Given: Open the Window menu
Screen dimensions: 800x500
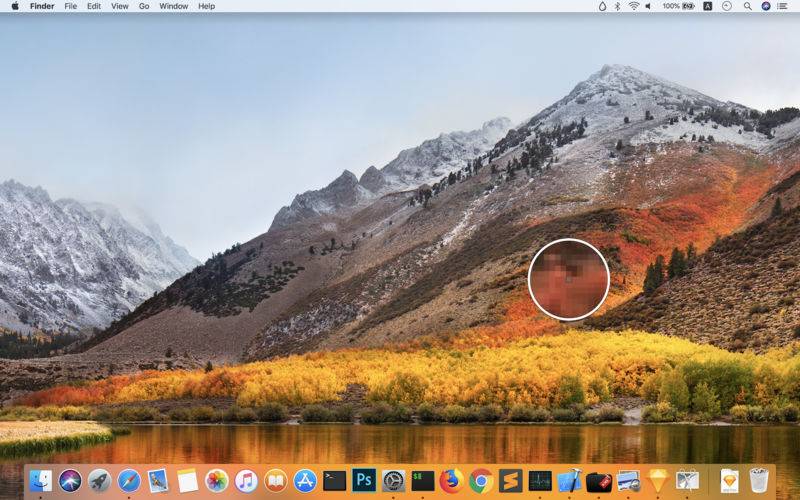Looking at the screenshot, I should pos(173,6).
